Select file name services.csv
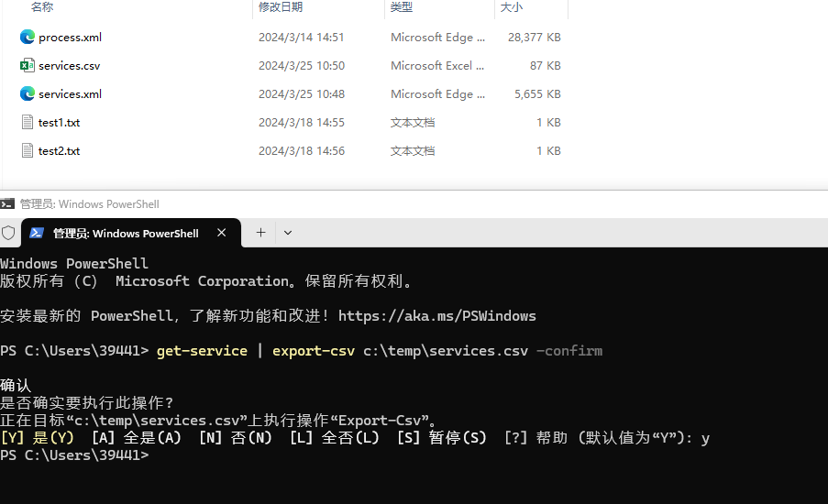This screenshot has height=504, width=828. pos(69,66)
